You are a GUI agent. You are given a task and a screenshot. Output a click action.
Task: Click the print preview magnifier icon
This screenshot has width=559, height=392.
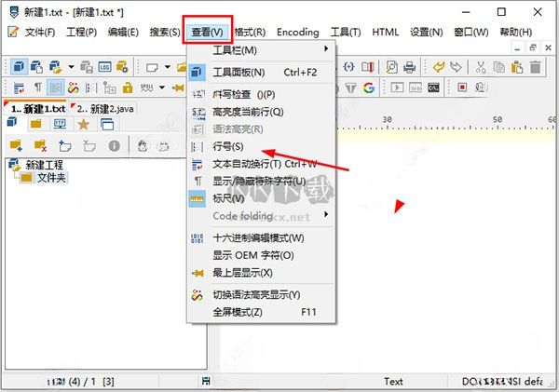391,67
